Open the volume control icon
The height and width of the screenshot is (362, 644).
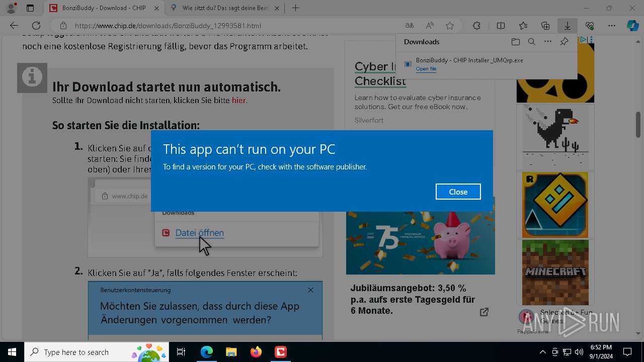pos(579,352)
